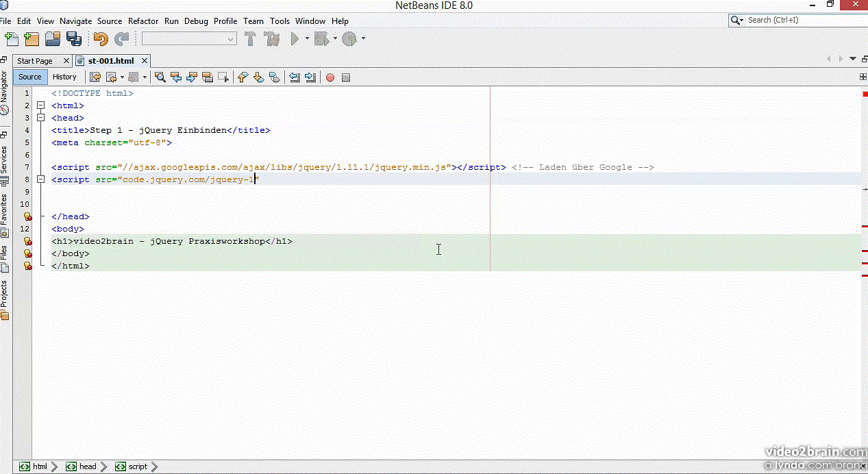Collapse the html tag fold on line 2
This screenshot has height=474, width=868.
pyautogui.click(x=41, y=105)
